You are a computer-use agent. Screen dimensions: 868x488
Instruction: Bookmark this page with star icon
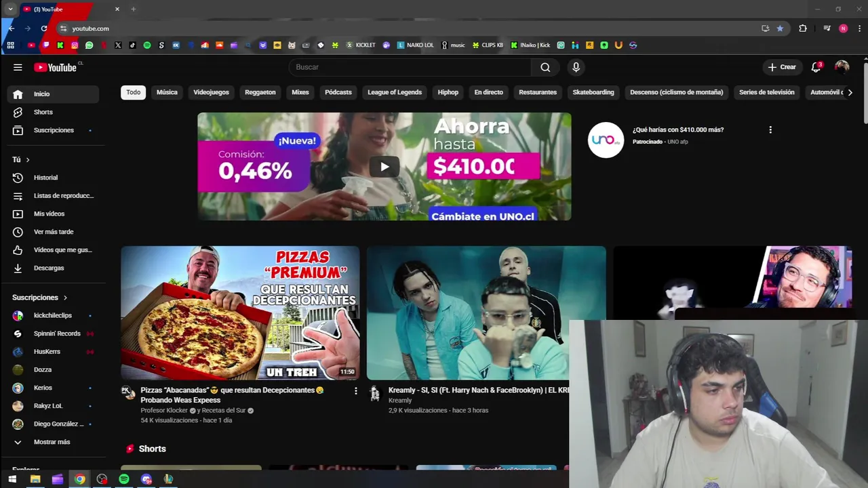780,28
